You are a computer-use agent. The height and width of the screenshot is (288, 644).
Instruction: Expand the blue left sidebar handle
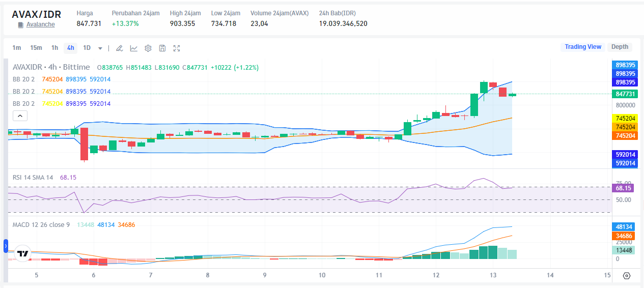(x=6, y=246)
